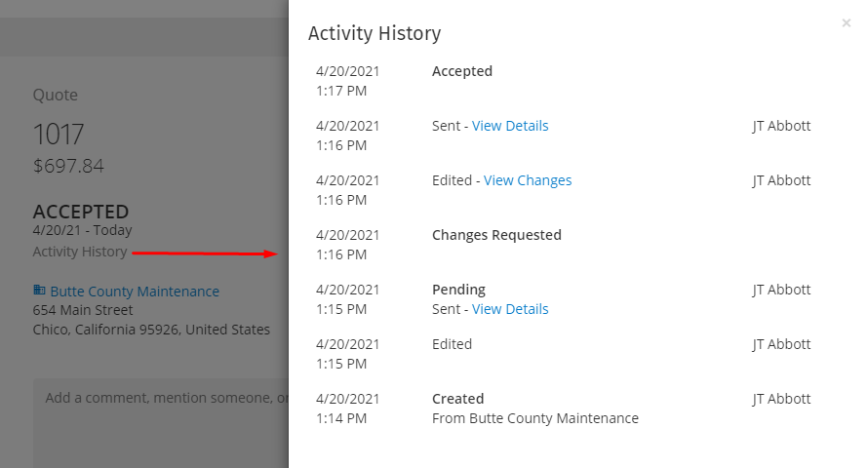
Task: Open View Details under Pending entry
Action: click(x=510, y=309)
